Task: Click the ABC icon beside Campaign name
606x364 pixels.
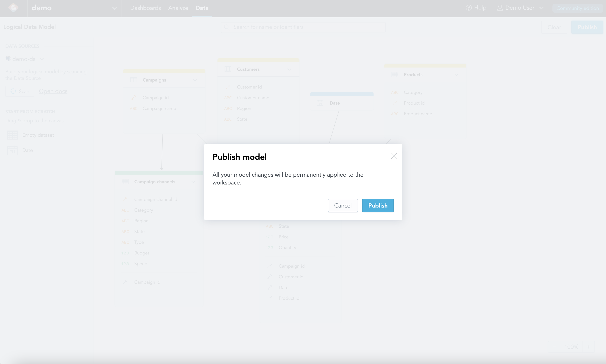Action: 133,108
